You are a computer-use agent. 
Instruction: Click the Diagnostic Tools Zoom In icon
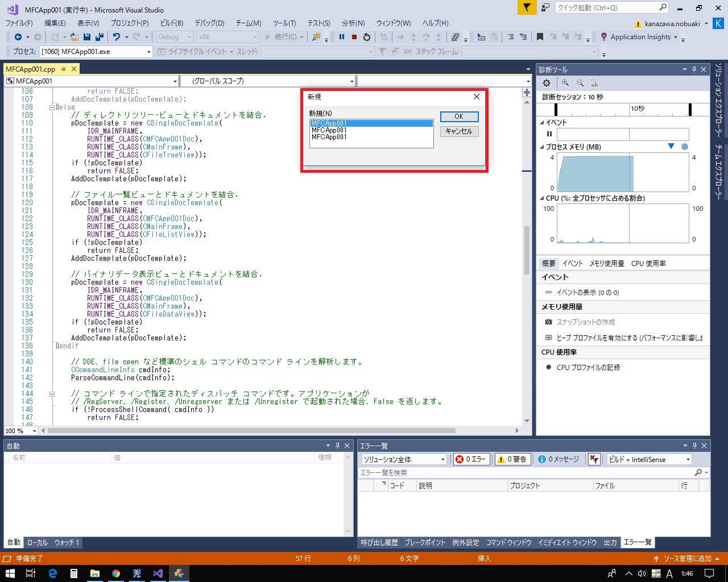click(565, 83)
